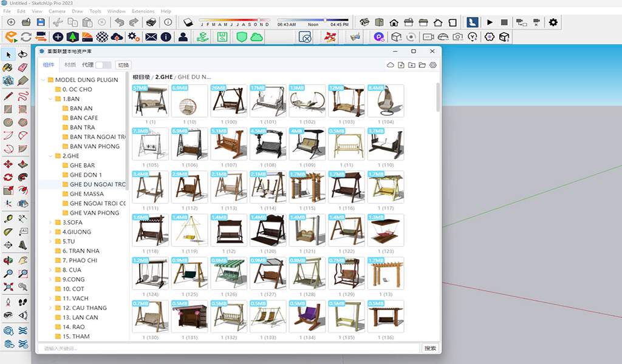The width and height of the screenshot is (622, 364).
Task: Expand the 4.GIUONG folder
Action: click(51, 232)
